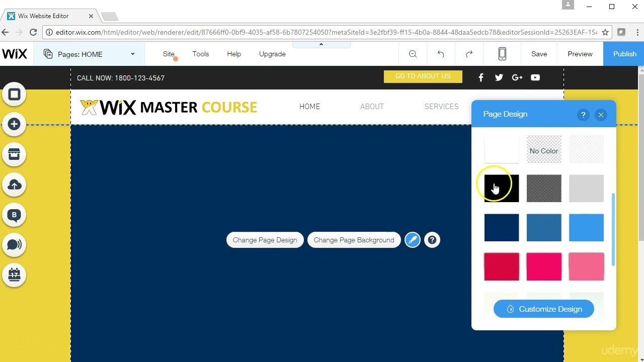
Task: Select SERVICES in site navigation
Action: [441, 107]
